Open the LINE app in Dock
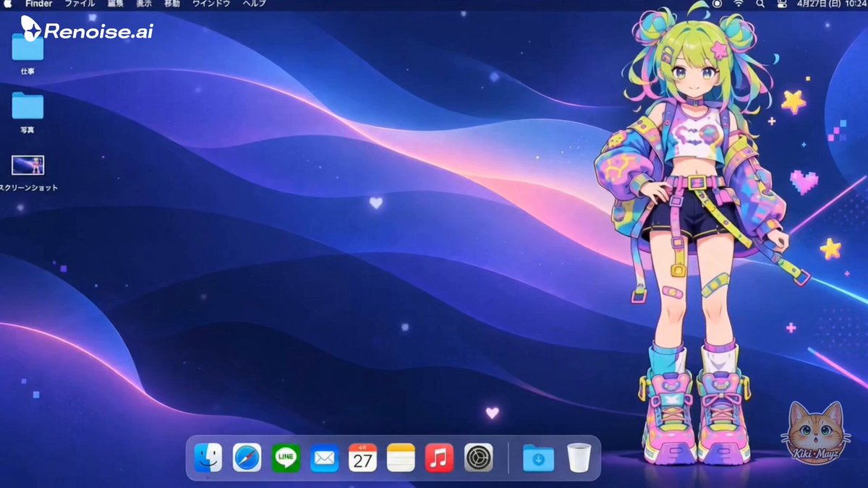Viewport: 868px width, 488px height. click(x=286, y=458)
